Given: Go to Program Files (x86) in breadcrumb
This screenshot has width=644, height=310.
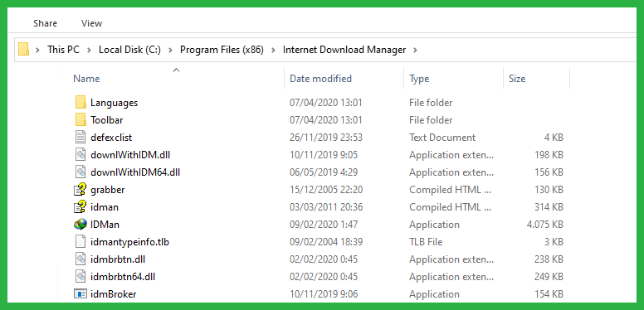Looking at the screenshot, I should [x=222, y=50].
